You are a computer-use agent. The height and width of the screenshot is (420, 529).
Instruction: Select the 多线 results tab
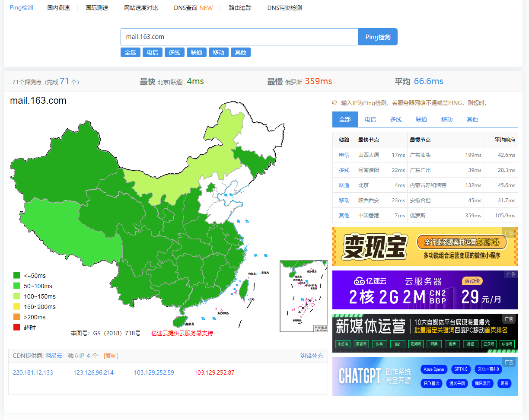point(396,119)
